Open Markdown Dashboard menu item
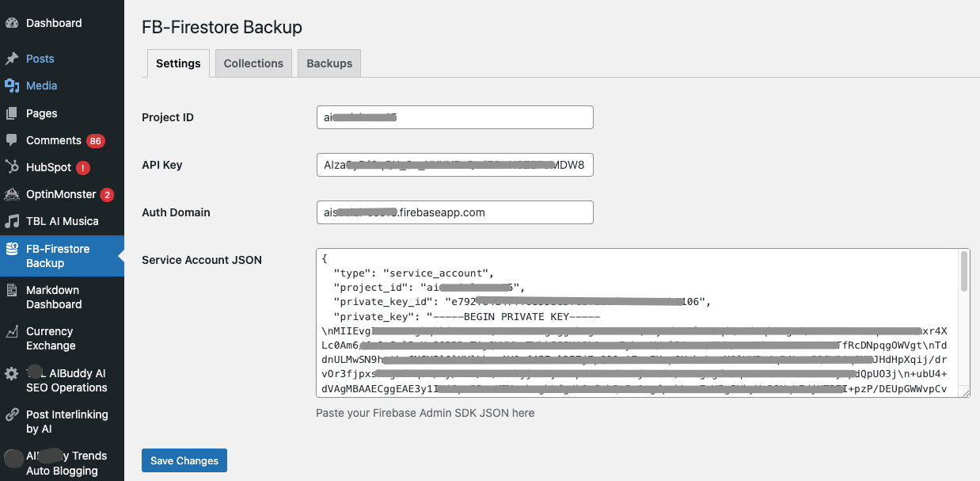This screenshot has width=980, height=481. tap(54, 297)
